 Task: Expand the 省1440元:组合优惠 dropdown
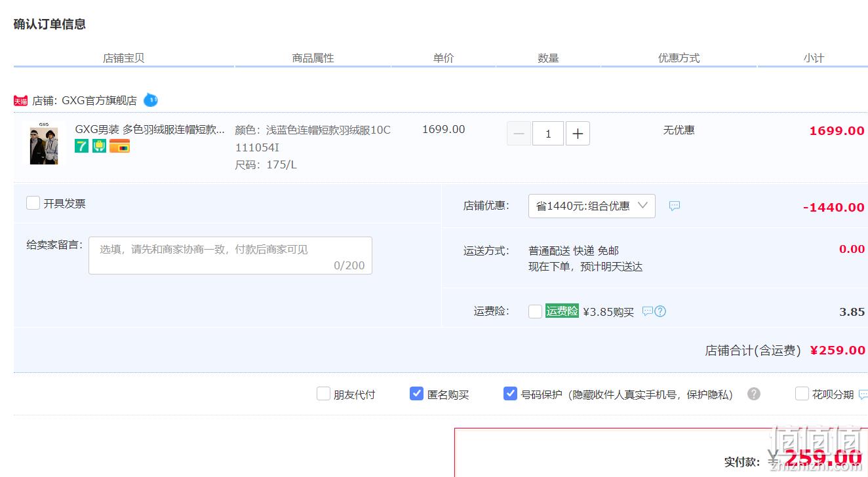(591, 206)
